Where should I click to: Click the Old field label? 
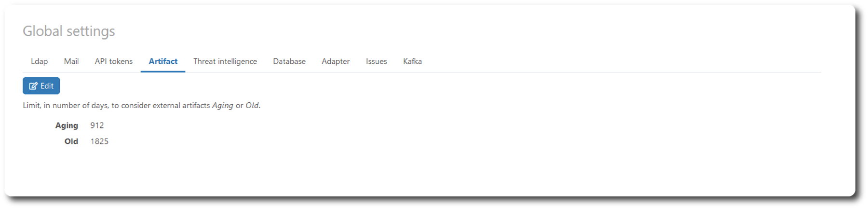tap(71, 141)
